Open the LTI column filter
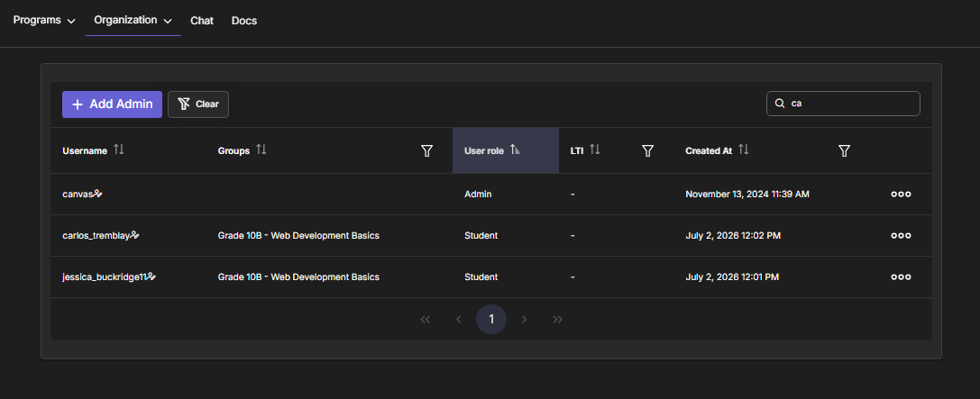The image size is (980, 399). pos(648,150)
